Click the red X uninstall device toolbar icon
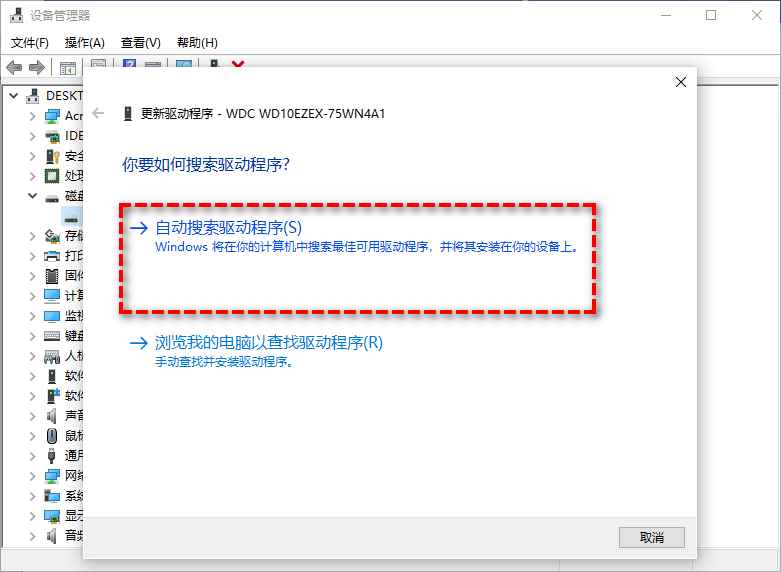Viewport: 781px width, 572px height. click(238, 64)
